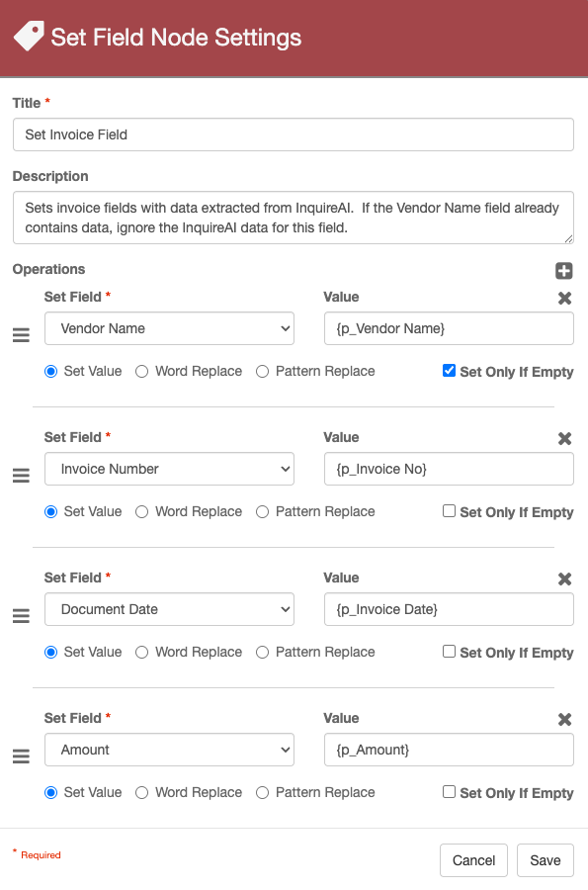Image resolution: width=588 pixels, height=890 pixels.
Task: Click the Amount row reorder handle
Action: [x=21, y=756]
